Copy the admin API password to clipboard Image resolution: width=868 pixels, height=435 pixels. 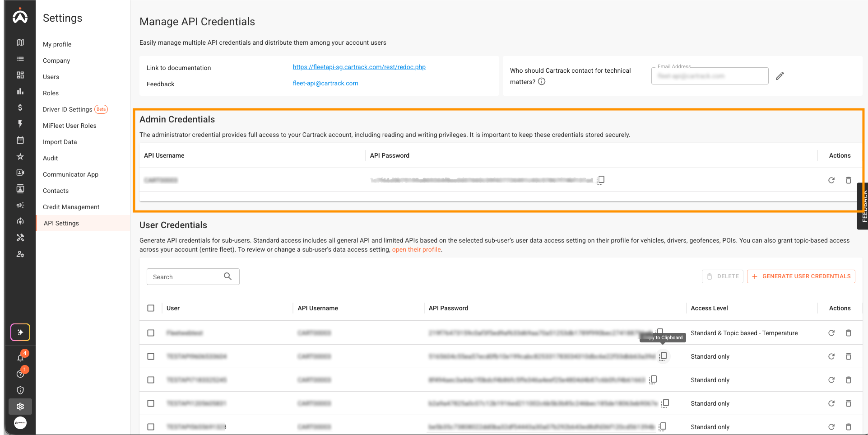click(600, 180)
